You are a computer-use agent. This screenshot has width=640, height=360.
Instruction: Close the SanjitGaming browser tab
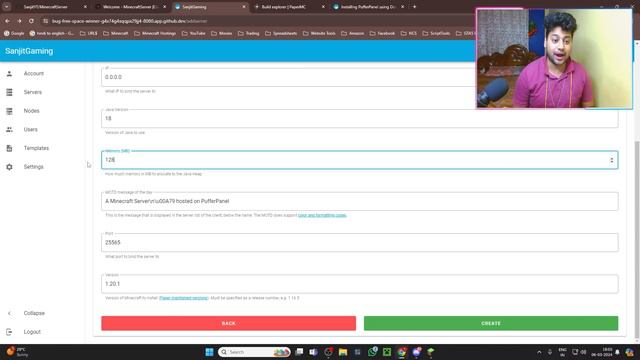244,7
